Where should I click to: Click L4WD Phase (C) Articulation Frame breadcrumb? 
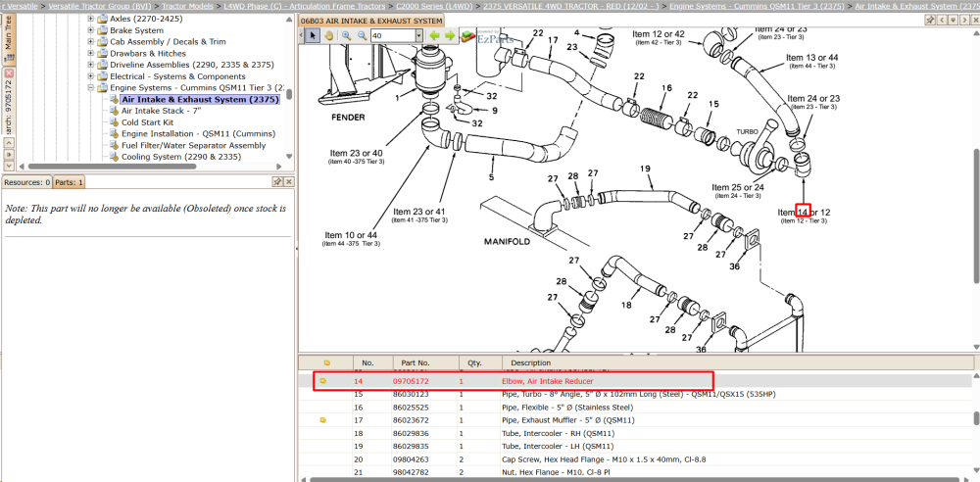click(305, 6)
